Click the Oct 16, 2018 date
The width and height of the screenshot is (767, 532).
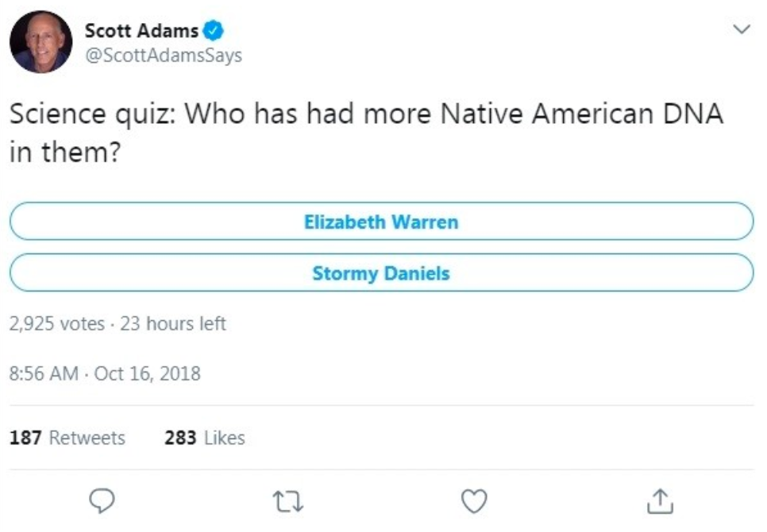(x=148, y=372)
